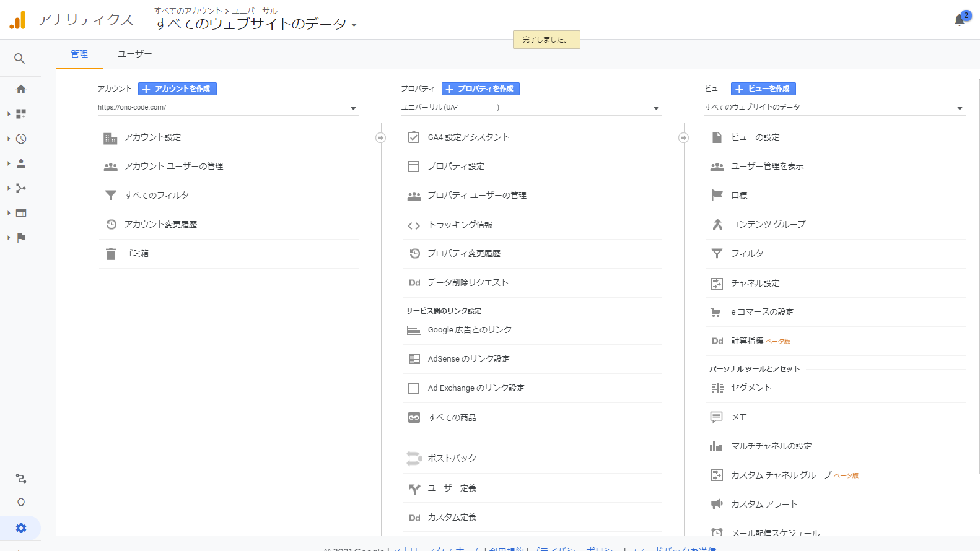Screen dimensions: 980x551
Task: Open the Behavior window icon in sidebar
Action: 21,213
